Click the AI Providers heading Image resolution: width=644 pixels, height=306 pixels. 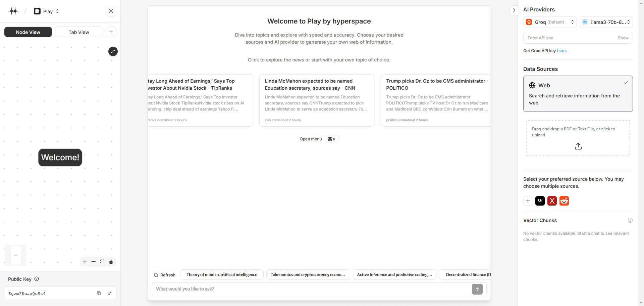click(539, 9)
